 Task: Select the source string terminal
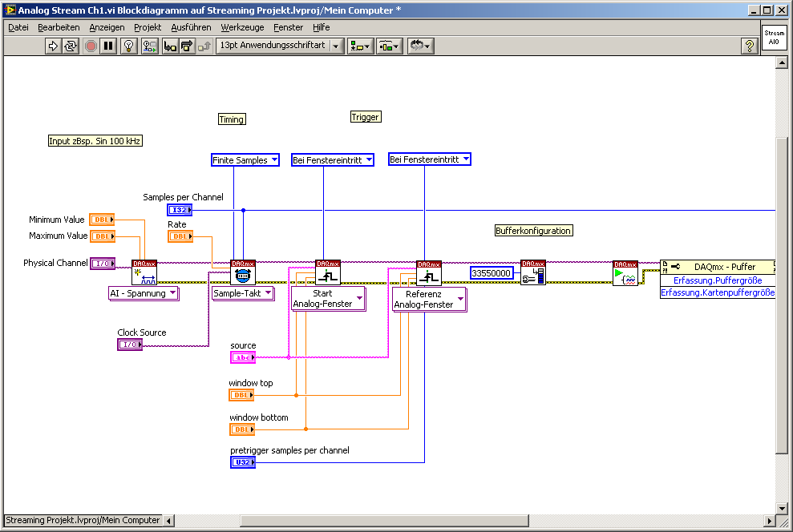pos(243,357)
